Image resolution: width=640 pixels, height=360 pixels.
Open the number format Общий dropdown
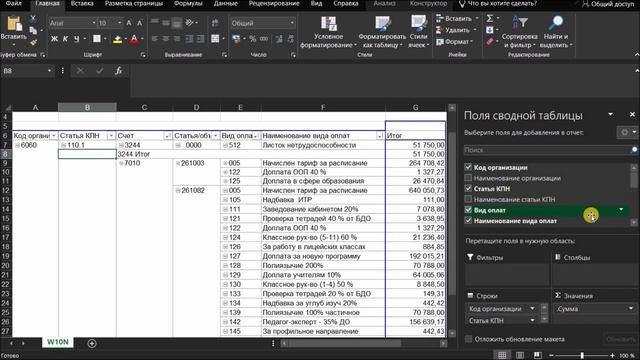click(x=292, y=23)
